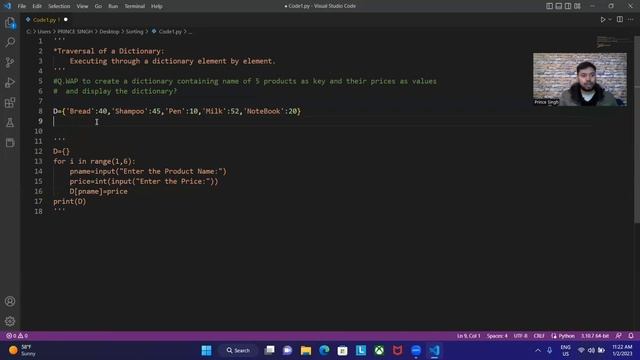Click line number 13 in gutter
The image size is (640, 360).
38,161
